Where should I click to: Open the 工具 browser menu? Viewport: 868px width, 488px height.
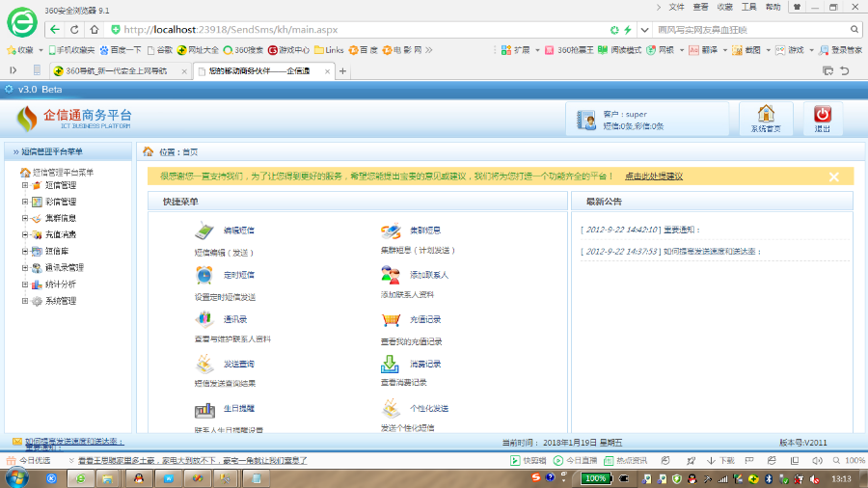click(749, 7)
